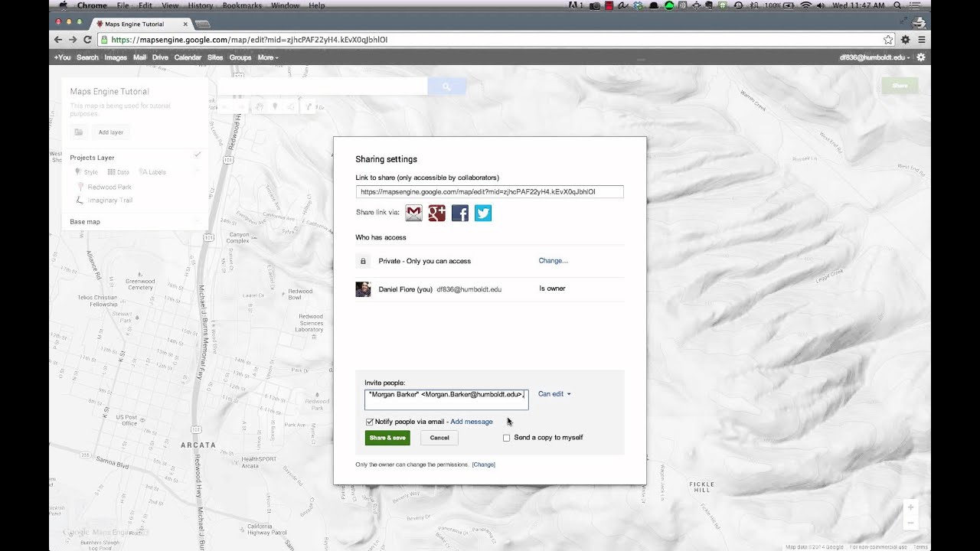Select the add marker tool
The width and height of the screenshot is (980, 551).
tap(275, 106)
